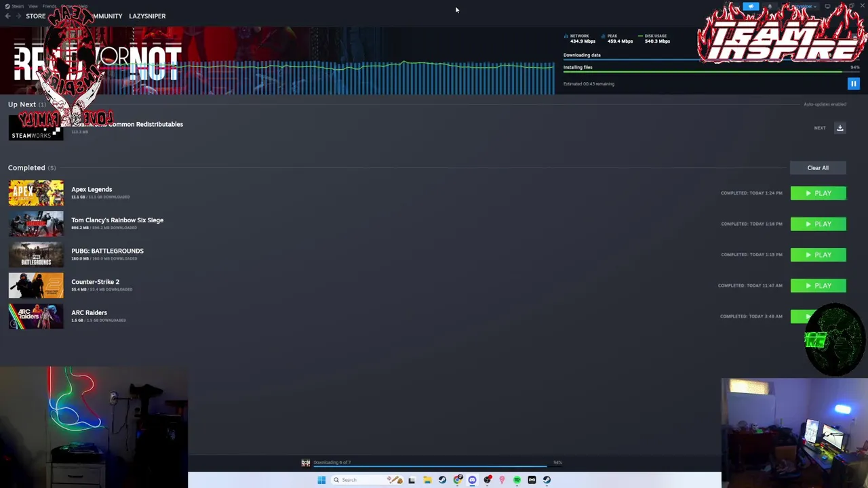Viewport: 868px width, 488px height.
Task: Click the DISK USAGE stat label
Action: point(656,36)
